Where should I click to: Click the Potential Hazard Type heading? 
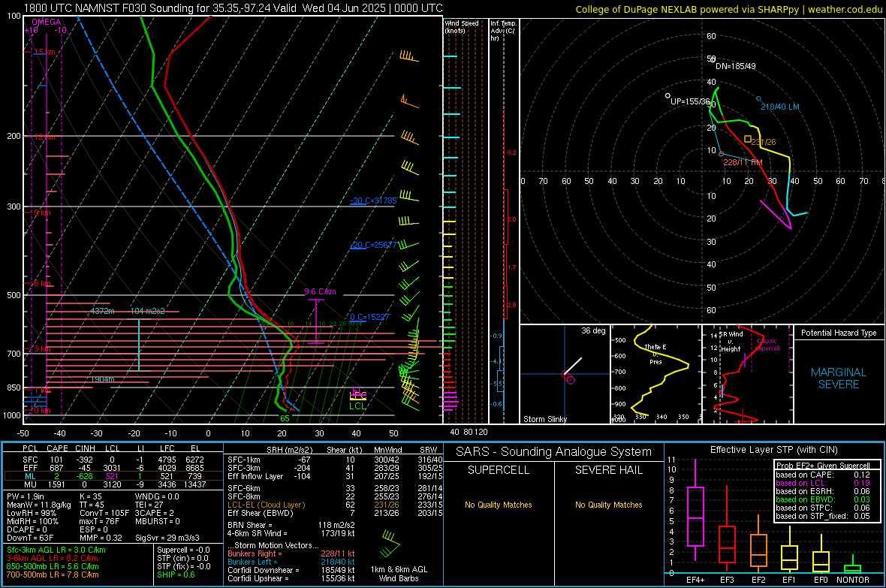[839, 333]
